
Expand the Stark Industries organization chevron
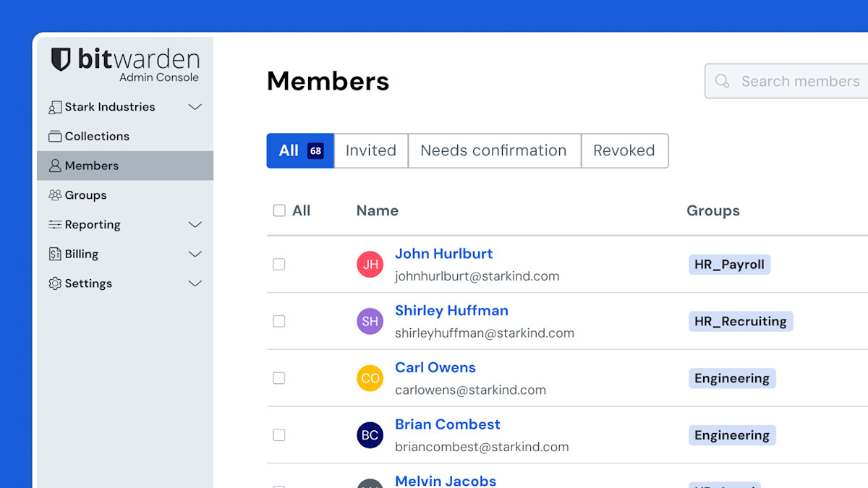(195, 107)
